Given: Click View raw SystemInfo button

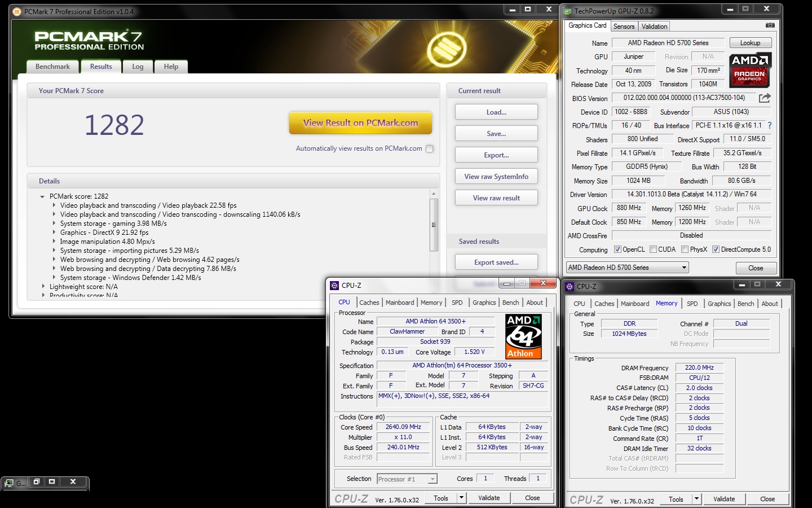Looking at the screenshot, I should tap(496, 177).
